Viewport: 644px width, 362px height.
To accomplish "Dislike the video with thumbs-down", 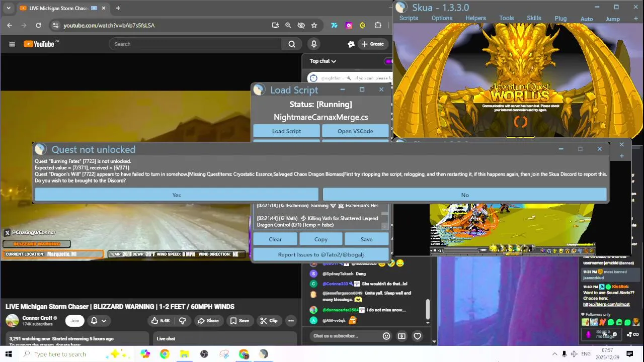I will pyautogui.click(x=183, y=321).
